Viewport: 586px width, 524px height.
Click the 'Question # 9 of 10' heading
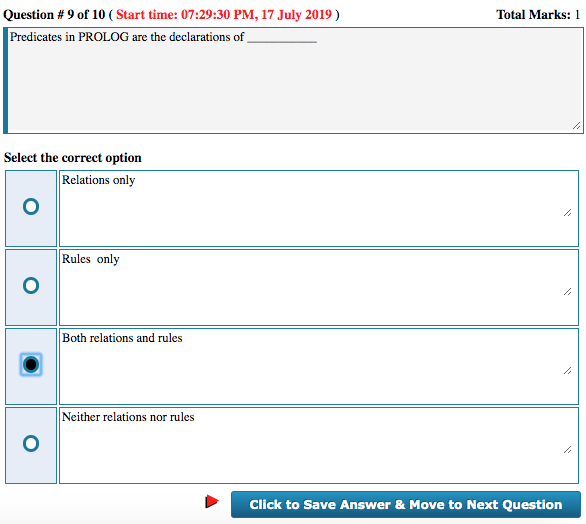click(54, 15)
